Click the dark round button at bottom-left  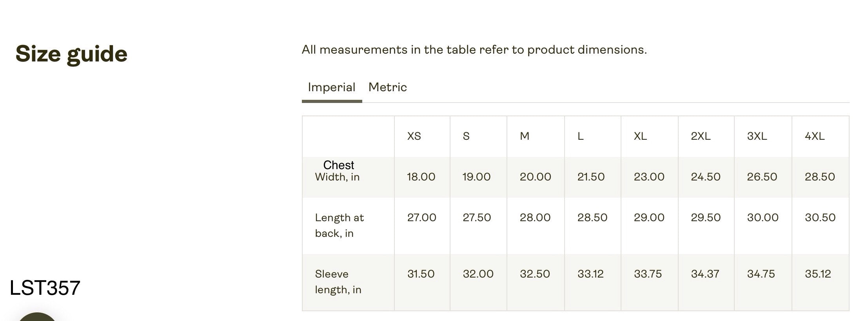[37, 317]
